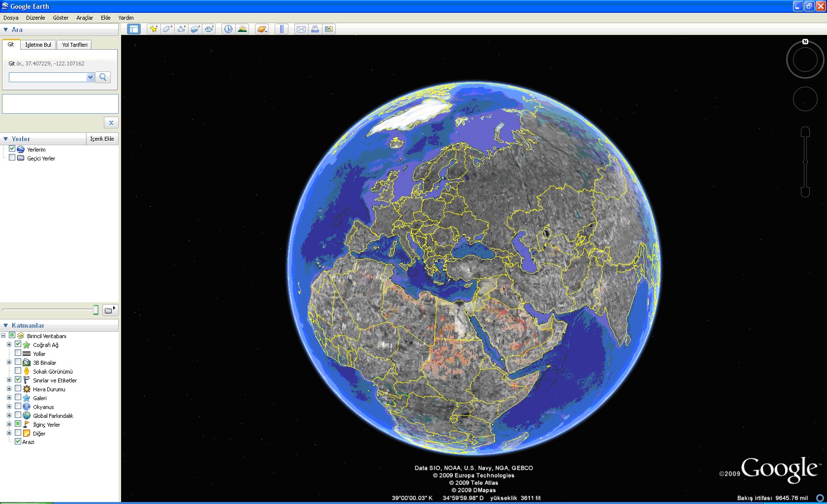Click the empty search results box
The width and height of the screenshot is (827, 504).
[x=60, y=104]
